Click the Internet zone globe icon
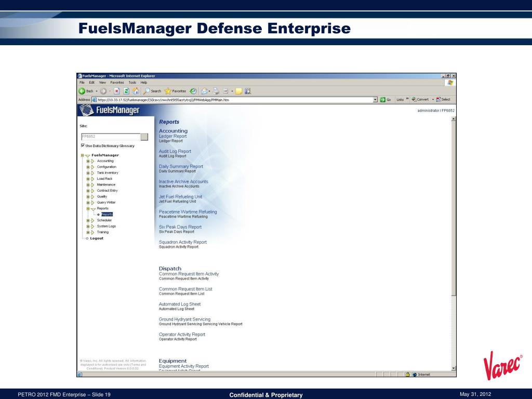The width and height of the screenshot is (532, 399). tap(415, 374)
